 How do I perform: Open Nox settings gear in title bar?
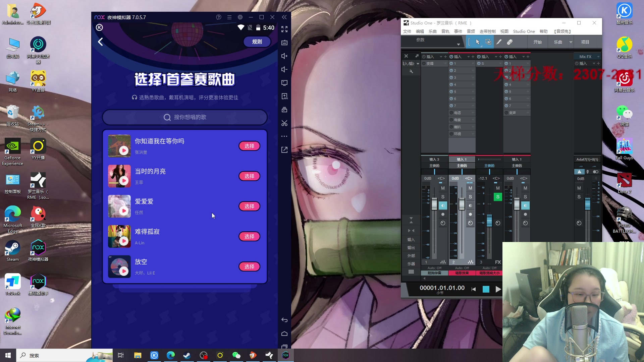pyautogui.click(x=240, y=17)
